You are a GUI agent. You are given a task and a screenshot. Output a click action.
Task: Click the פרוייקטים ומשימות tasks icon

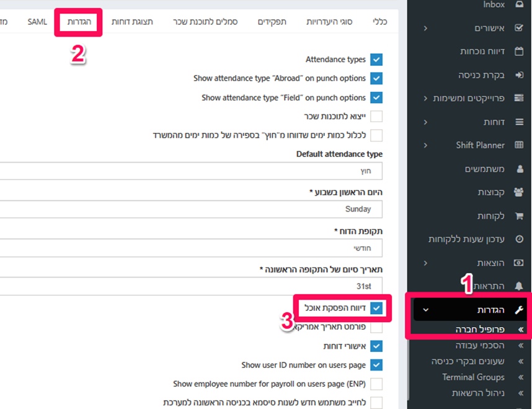point(519,98)
